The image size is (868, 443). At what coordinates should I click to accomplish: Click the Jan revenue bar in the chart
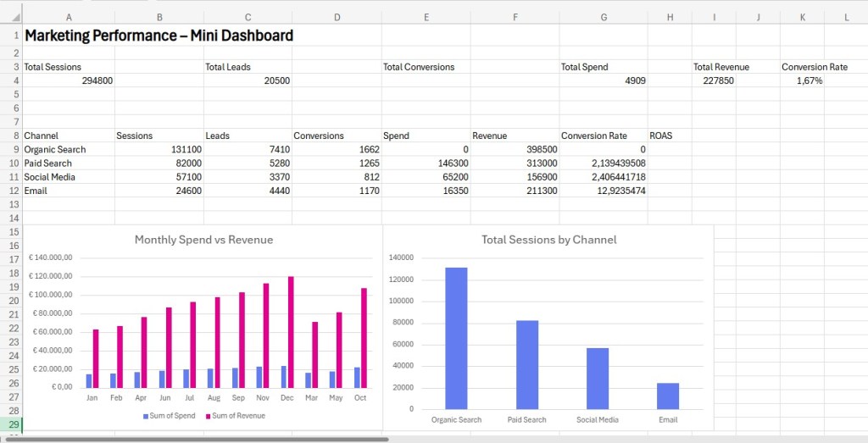pyautogui.click(x=95, y=358)
